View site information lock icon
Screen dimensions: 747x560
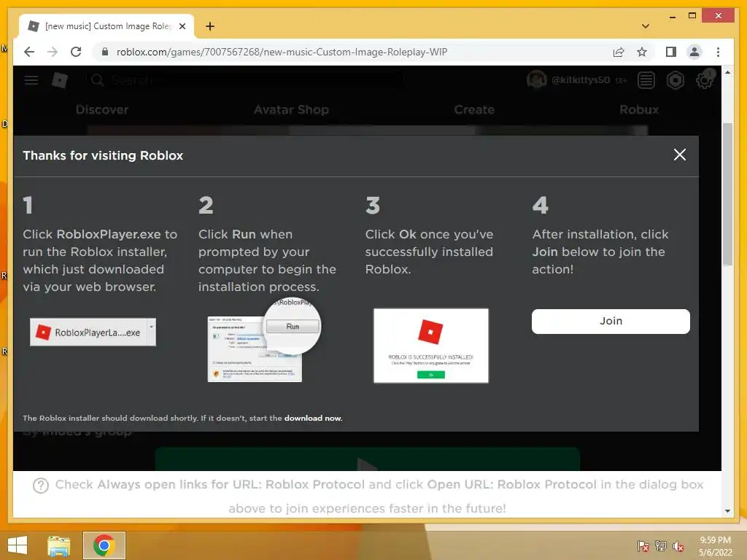coord(105,52)
